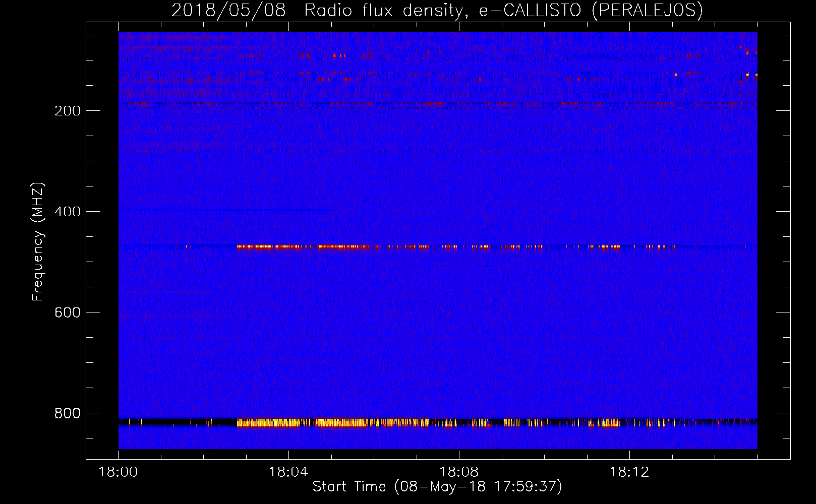Image resolution: width=816 pixels, height=504 pixels.
Task: Click the '800' frequency tick label
Action: (68, 413)
